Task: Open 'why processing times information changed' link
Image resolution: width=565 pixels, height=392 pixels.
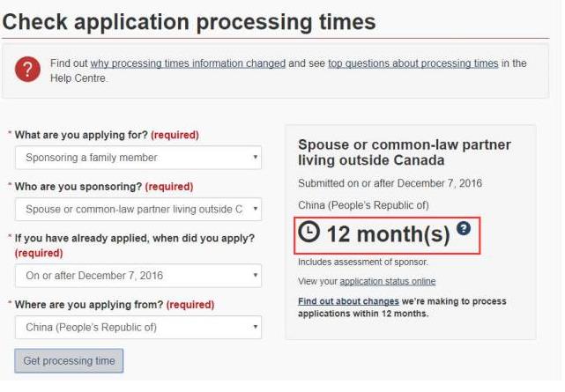Action: pyautogui.click(x=188, y=63)
